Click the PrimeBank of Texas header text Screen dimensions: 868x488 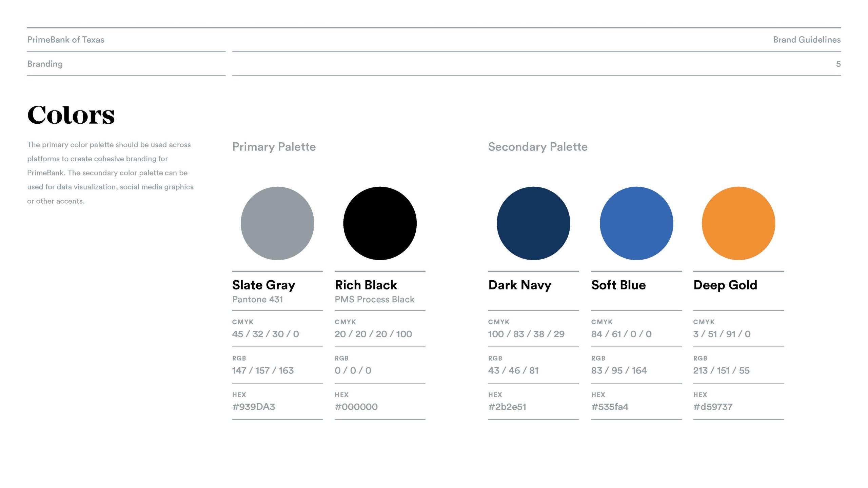click(x=66, y=40)
